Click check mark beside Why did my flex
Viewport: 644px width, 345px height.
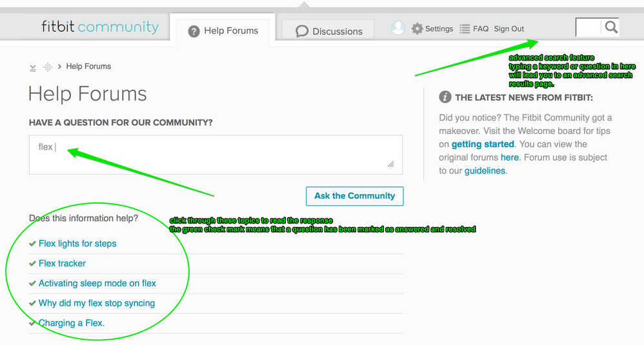point(32,303)
